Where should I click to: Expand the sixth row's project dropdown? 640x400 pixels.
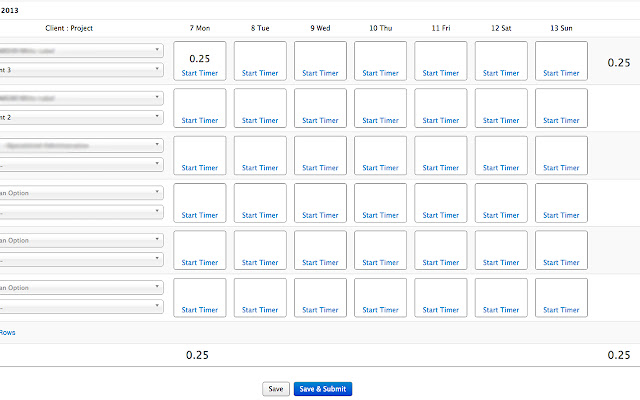pyautogui.click(x=80, y=306)
